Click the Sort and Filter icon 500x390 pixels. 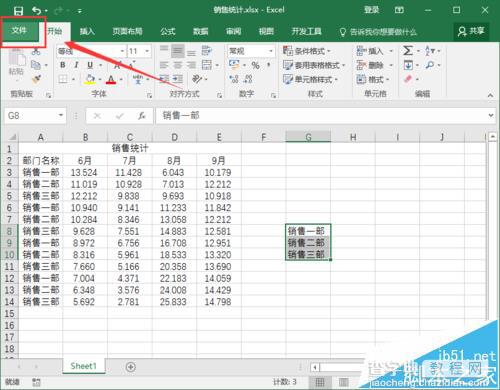tap(430, 51)
